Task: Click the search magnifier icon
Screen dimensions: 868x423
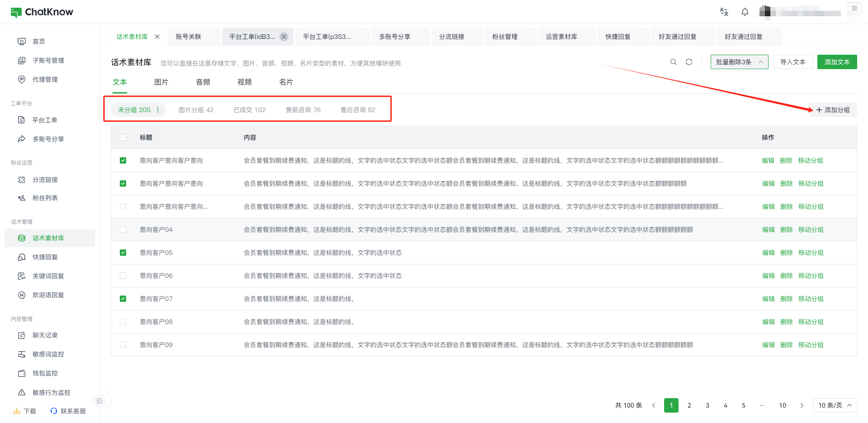Action: click(x=673, y=62)
